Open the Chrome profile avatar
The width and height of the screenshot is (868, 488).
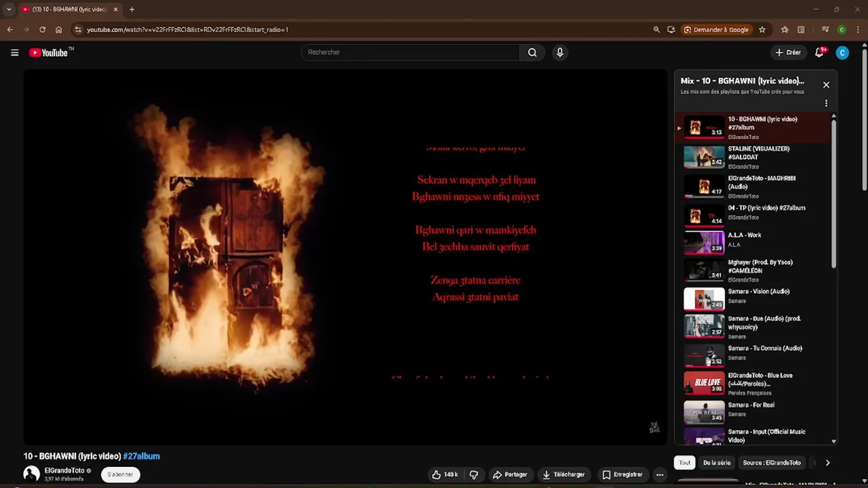[842, 29]
